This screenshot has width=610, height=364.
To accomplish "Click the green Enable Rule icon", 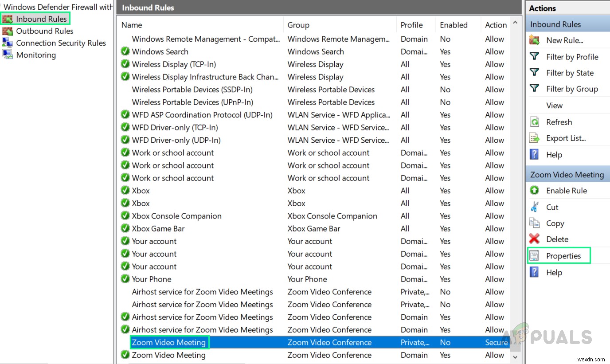I will pos(535,190).
